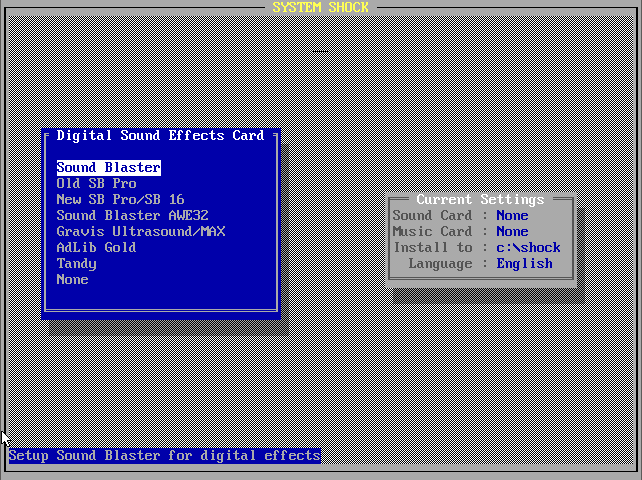Click the Digital Sound Effects Card title
The height and width of the screenshot is (480, 642).
160,136
